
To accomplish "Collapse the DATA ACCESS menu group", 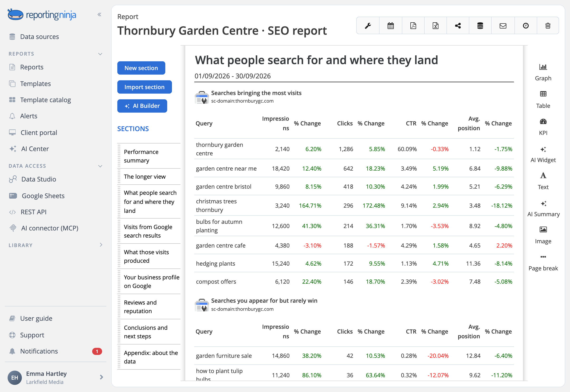I will click(x=100, y=166).
